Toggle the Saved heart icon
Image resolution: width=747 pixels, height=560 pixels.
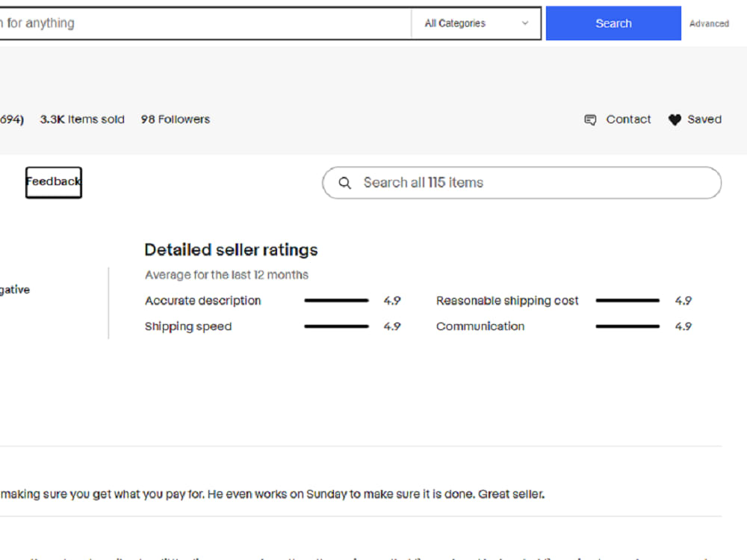675,119
